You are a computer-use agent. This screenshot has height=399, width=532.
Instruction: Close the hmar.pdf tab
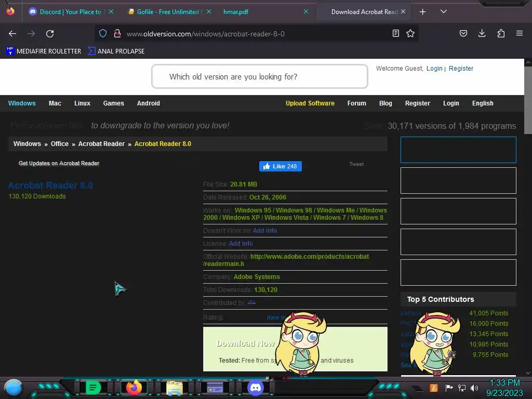coord(306,11)
